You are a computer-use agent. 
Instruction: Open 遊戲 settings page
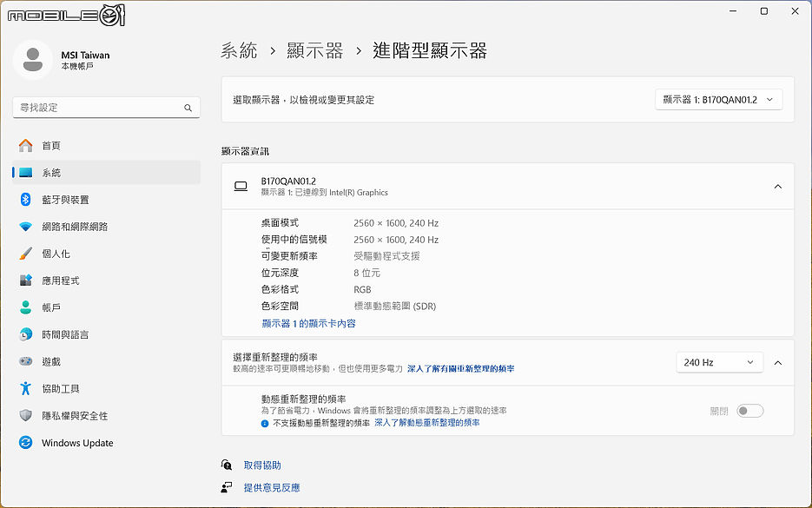pyautogui.click(x=106, y=361)
